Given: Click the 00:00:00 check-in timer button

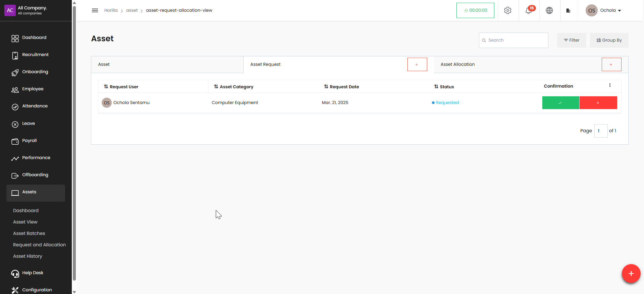Looking at the screenshot, I should 475,10.
